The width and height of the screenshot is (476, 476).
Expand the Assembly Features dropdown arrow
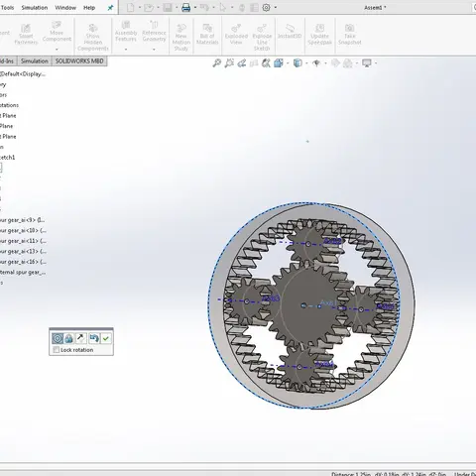(x=126, y=50)
